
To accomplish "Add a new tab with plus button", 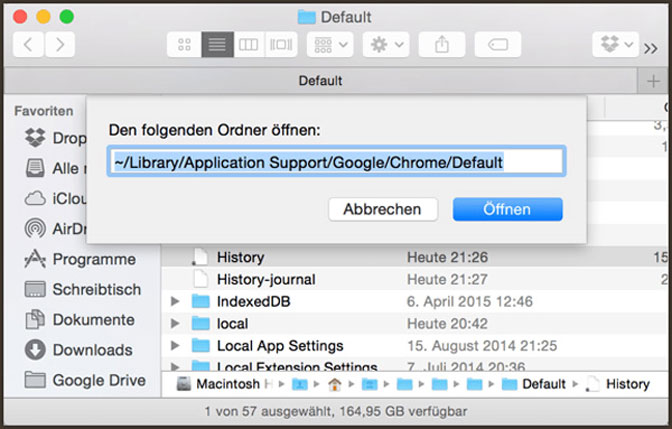I will pyautogui.click(x=653, y=81).
